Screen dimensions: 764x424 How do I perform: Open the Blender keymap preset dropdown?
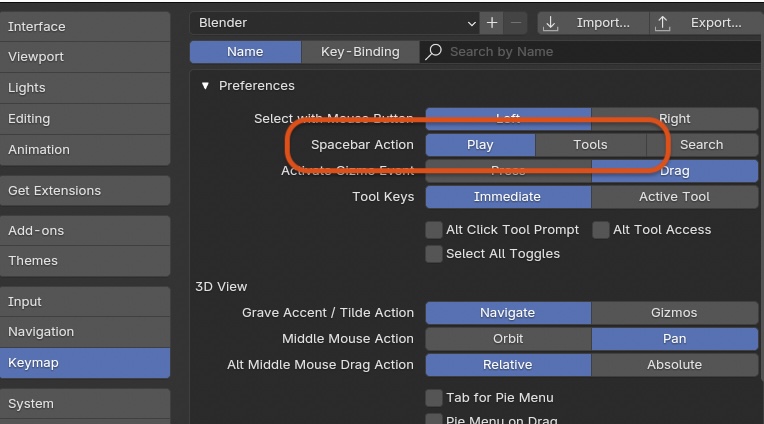click(x=334, y=23)
